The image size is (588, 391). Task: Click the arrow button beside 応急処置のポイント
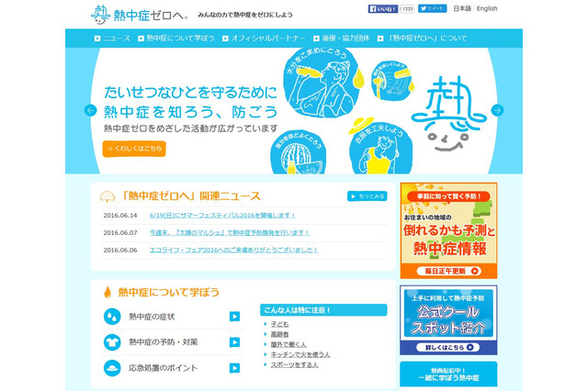(x=235, y=368)
